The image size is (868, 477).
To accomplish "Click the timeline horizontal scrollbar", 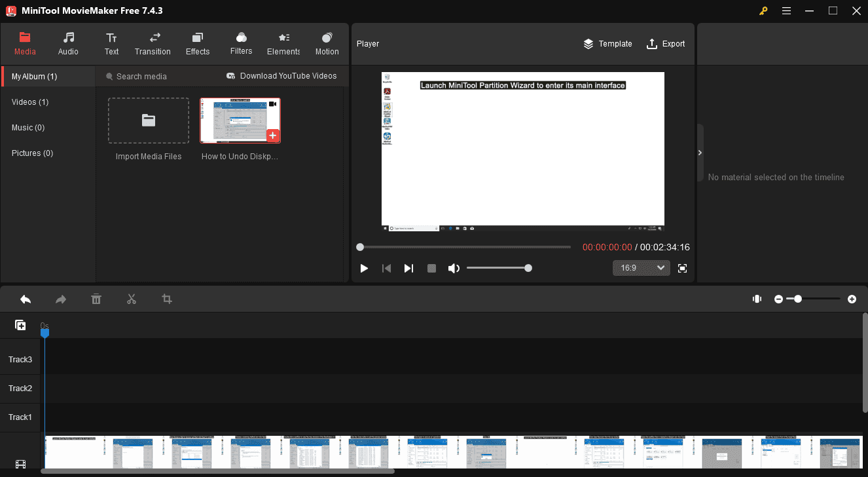I will pos(218,471).
